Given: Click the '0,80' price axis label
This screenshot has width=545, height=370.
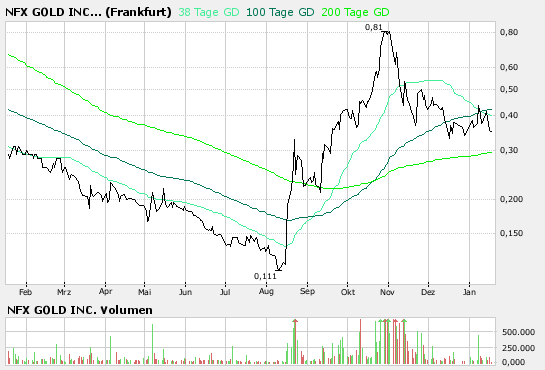Looking at the screenshot, I should (509, 32).
